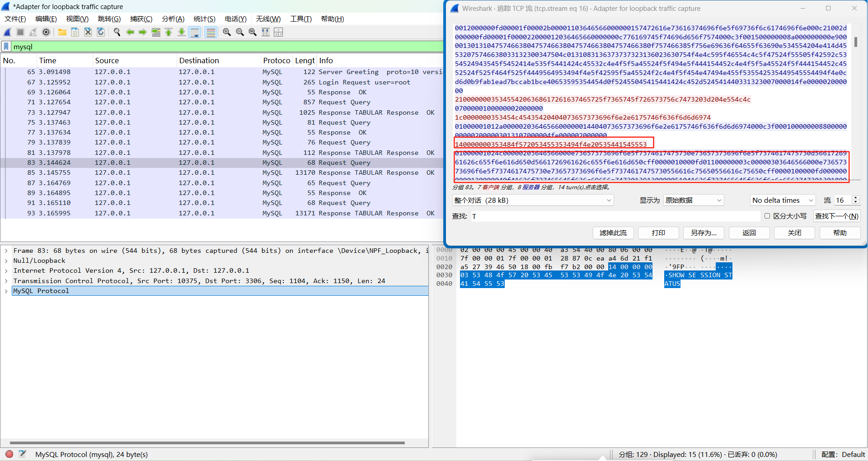Screen dimensions: 868x461
Task: Select packet 65 Server Greeting row
Action: 221,72
